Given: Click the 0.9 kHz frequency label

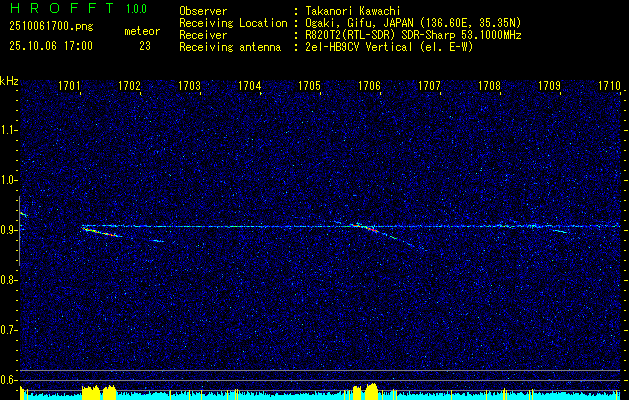Looking at the screenshot, I should pyautogui.click(x=8, y=230).
